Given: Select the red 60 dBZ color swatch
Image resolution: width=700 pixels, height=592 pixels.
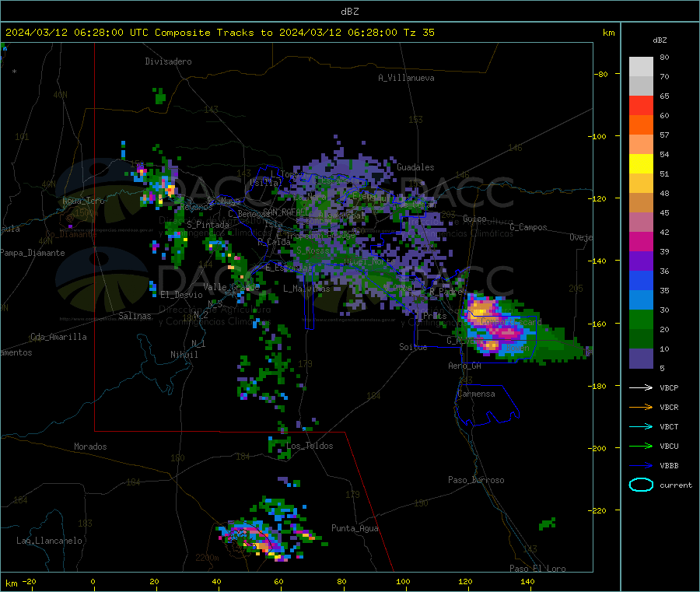Looking at the screenshot, I should [641, 105].
